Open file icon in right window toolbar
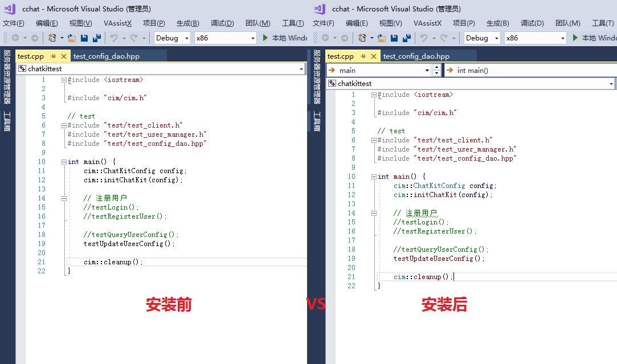The height and width of the screenshot is (364, 617). tap(382, 38)
